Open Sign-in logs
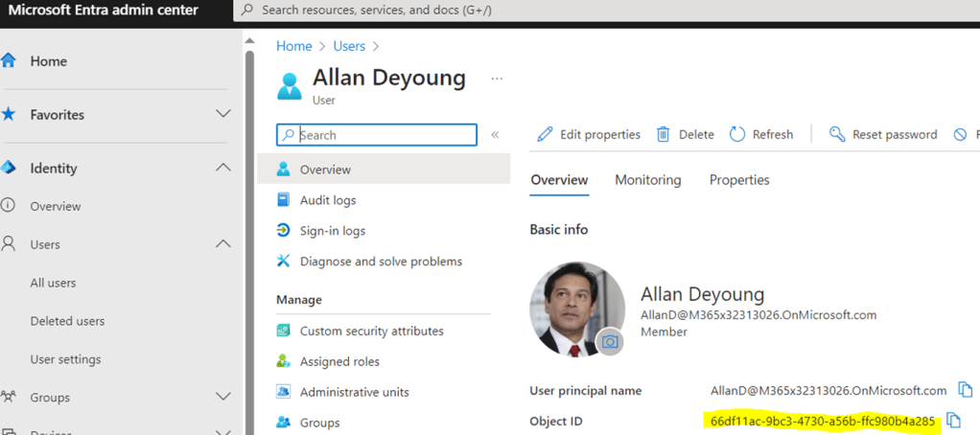Screen dimensions: 980x435 (332, 231)
